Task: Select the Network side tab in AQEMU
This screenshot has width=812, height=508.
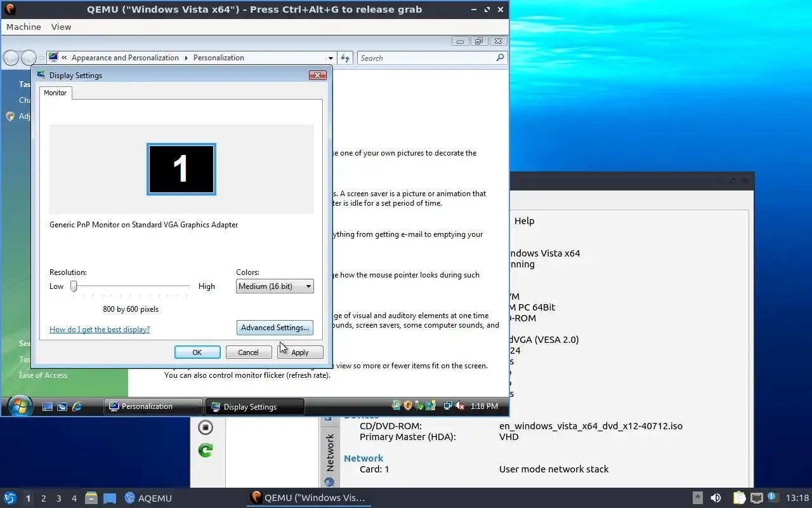Action: coord(330,452)
